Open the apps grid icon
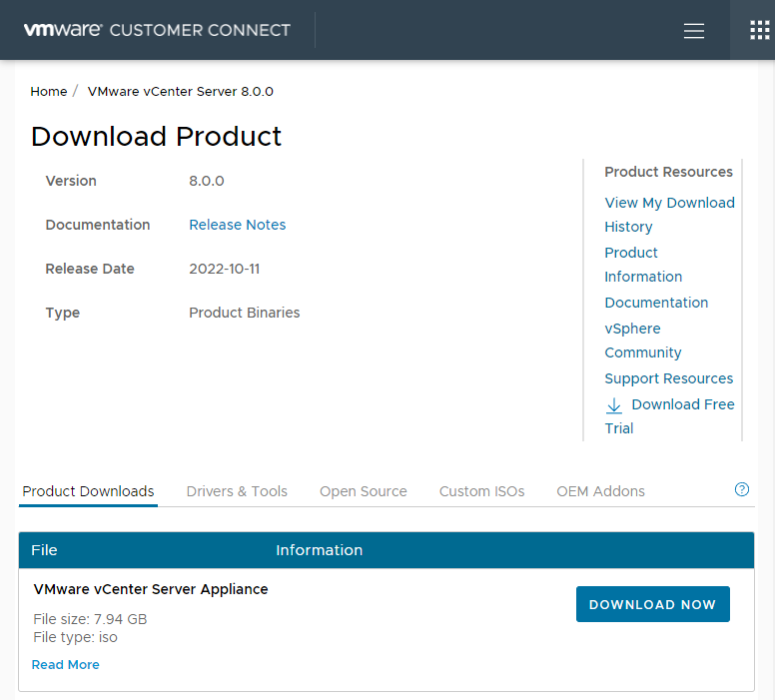The image size is (775, 700). pyautogui.click(x=760, y=30)
